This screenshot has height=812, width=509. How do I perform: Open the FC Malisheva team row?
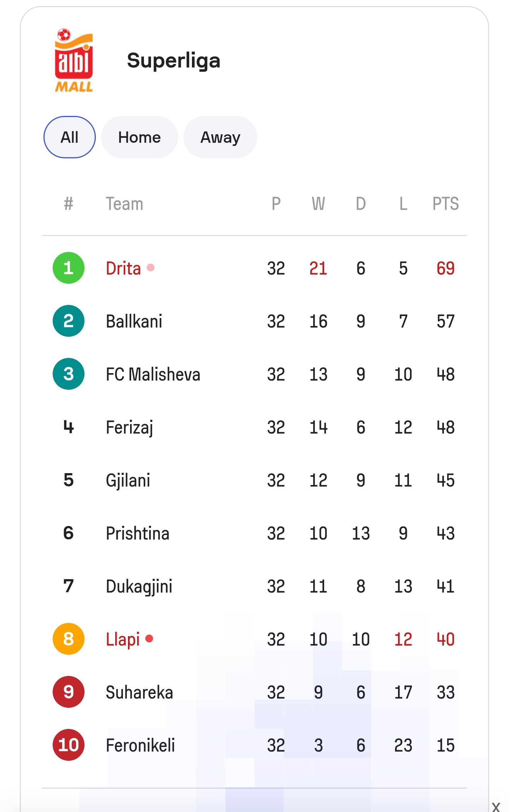(255, 374)
